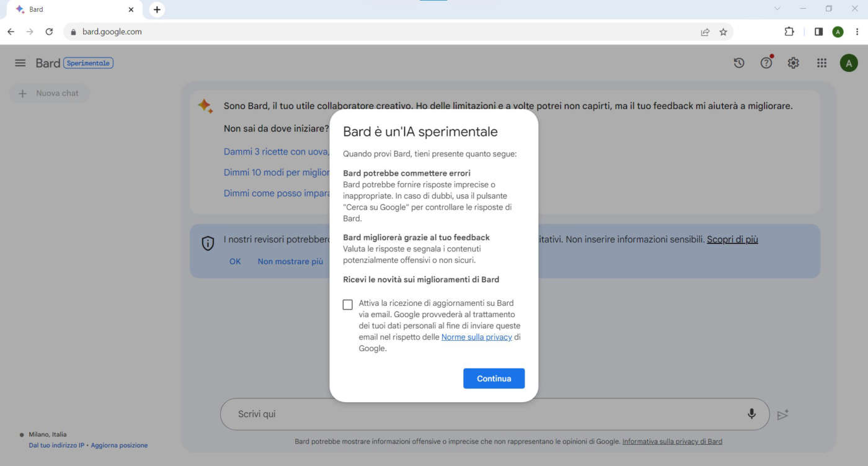Screen dimensions: 868x466
Task: Click the Bard logo text in header
Action: (x=48, y=63)
